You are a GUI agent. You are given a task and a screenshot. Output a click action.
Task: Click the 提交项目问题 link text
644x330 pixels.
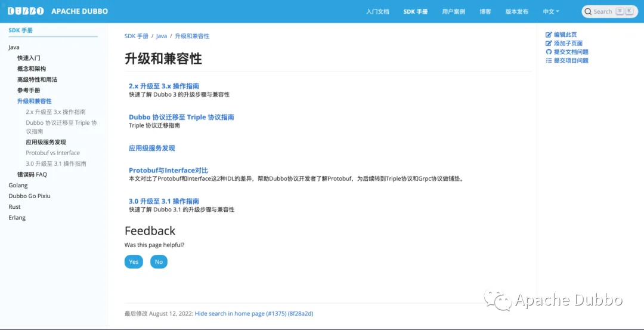(571, 60)
